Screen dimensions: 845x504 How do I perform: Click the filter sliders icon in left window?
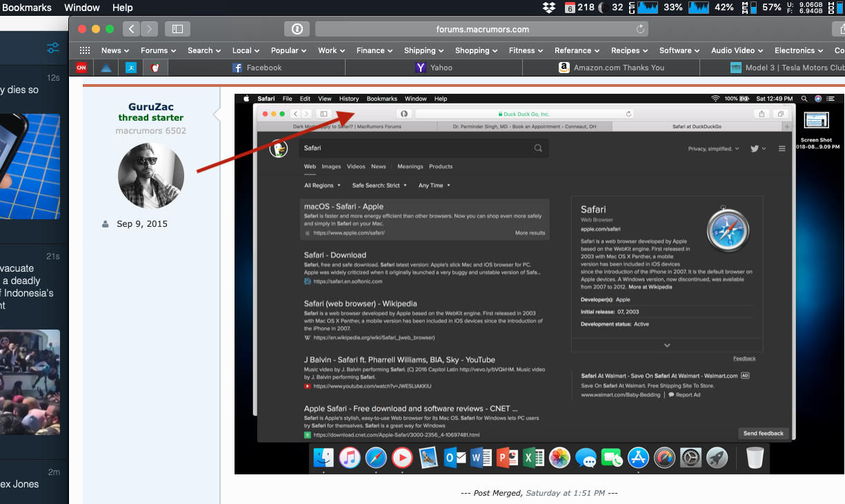[x=52, y=48]
